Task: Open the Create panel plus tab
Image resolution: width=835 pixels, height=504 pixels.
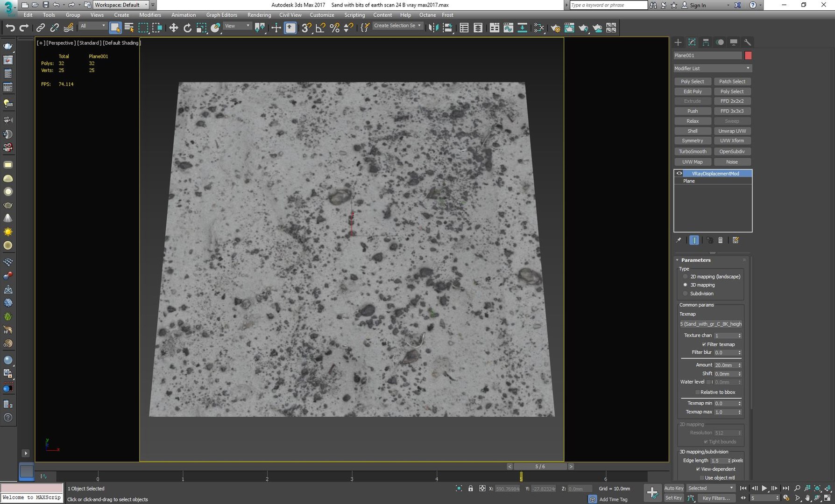Action: 678,42
